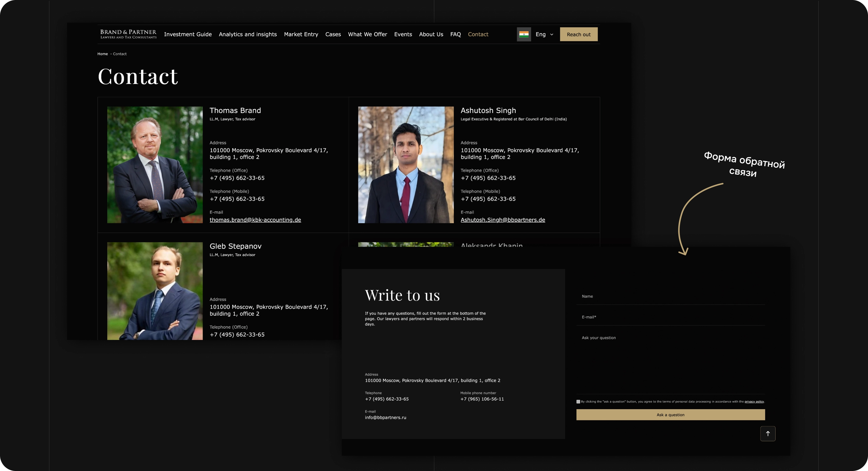868x471 pixels.
Task: Click the Name input field
Action: (x=670, y=297)
